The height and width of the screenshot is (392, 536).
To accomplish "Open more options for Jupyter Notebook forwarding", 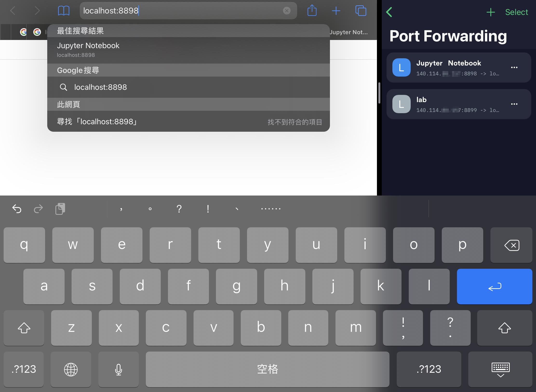I will pyautogui.click(x=514, y=67).
